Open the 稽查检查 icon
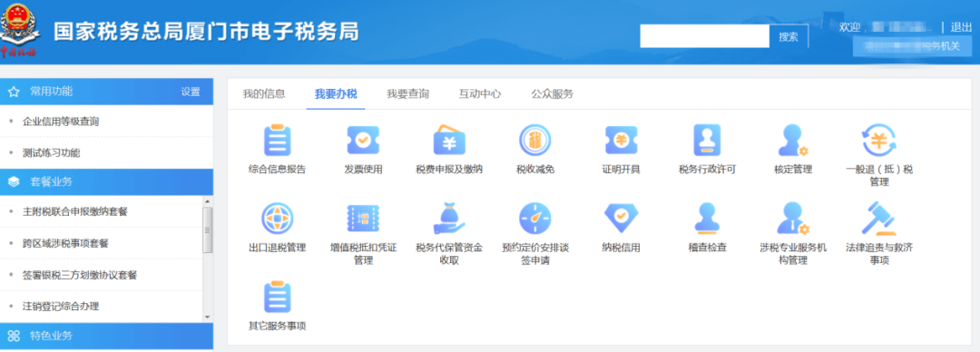Screen dimensions: 980x352 point(707,219)
